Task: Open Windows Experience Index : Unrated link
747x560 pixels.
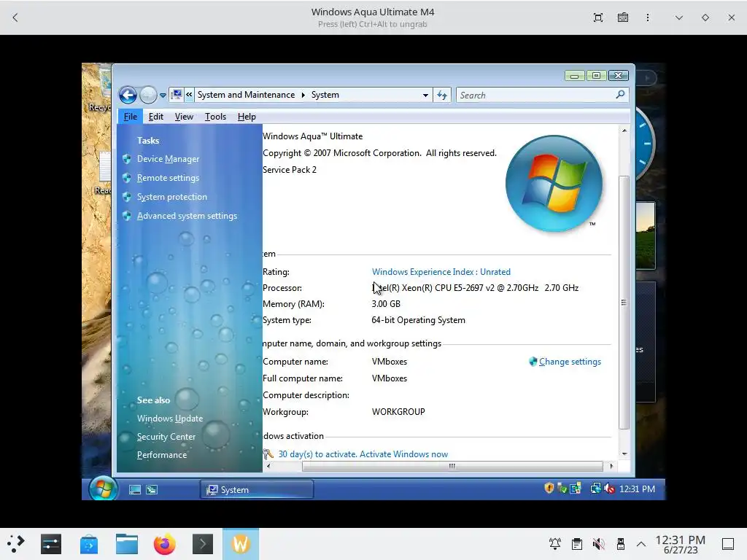Action: [x=441, y=272]
